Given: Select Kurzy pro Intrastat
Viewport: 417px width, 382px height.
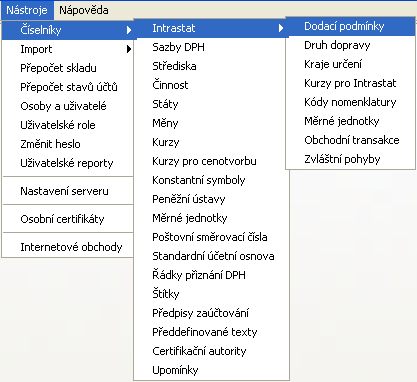Looking at the screenshot, I should click(x=350, y=83).
